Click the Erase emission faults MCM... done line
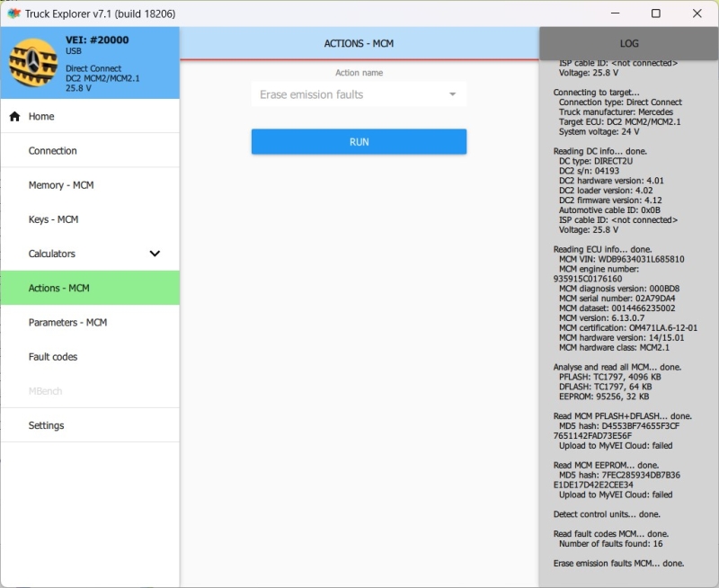The height and width of the screenshot is (588, 719). pos(618,563)
